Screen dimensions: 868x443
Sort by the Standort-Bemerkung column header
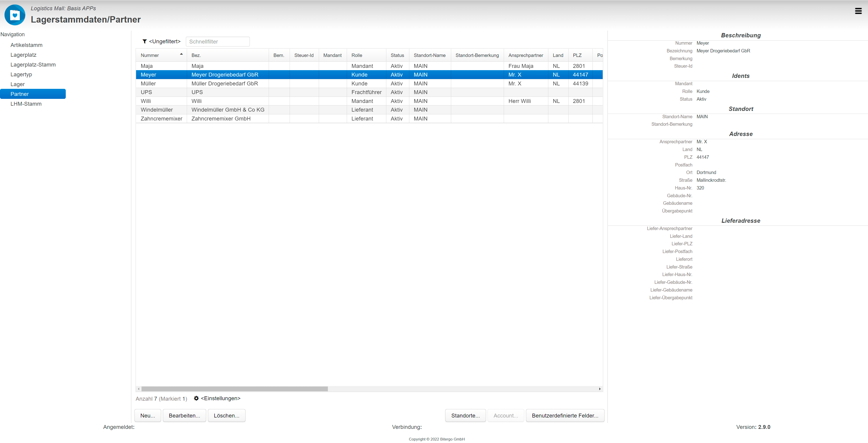coord(477,55)
